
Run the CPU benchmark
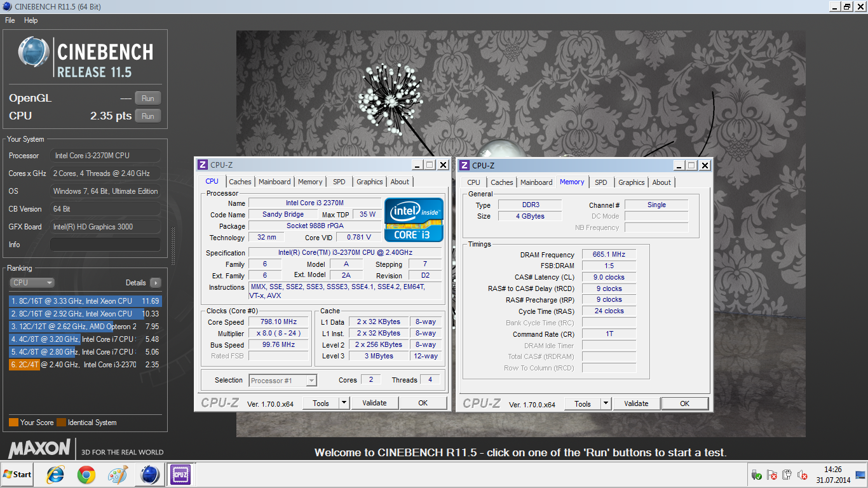click(148, 116)
